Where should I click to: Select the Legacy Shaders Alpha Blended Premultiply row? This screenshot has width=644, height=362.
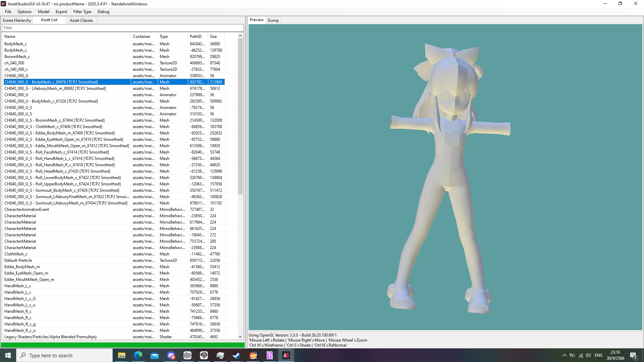[114, 337]
